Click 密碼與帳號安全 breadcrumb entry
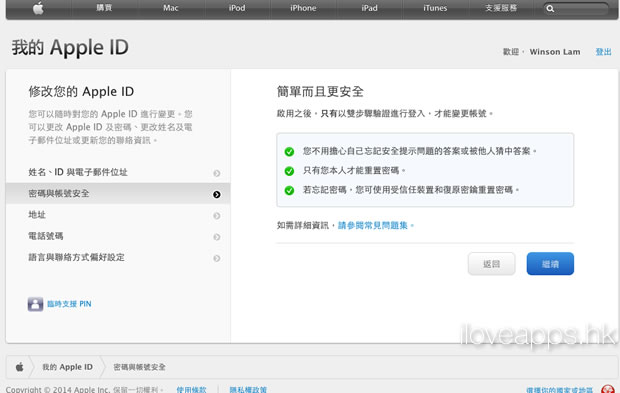 [x=140, y=367]
